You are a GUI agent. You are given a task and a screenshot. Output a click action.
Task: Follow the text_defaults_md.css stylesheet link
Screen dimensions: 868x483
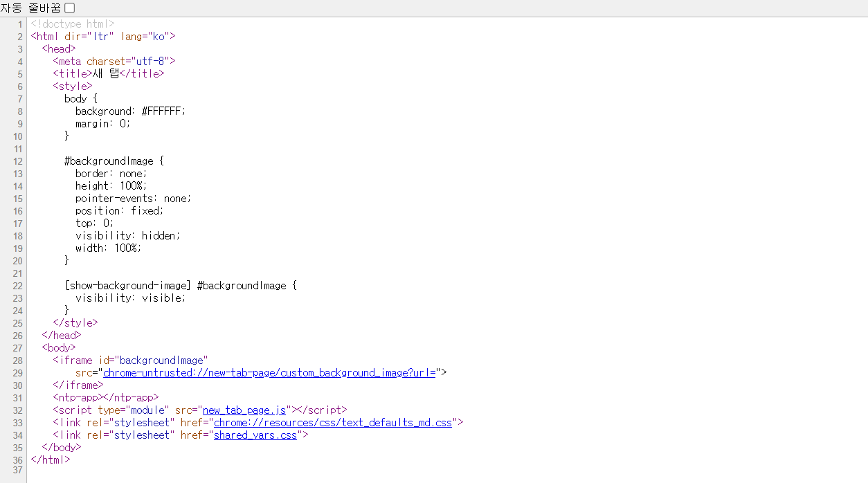[333, 422]
